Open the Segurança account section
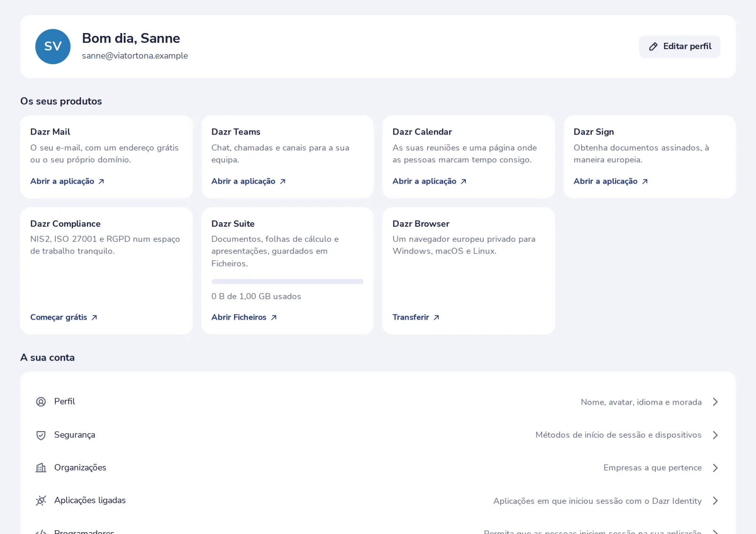The image size is (756, 534). [378, 435]
